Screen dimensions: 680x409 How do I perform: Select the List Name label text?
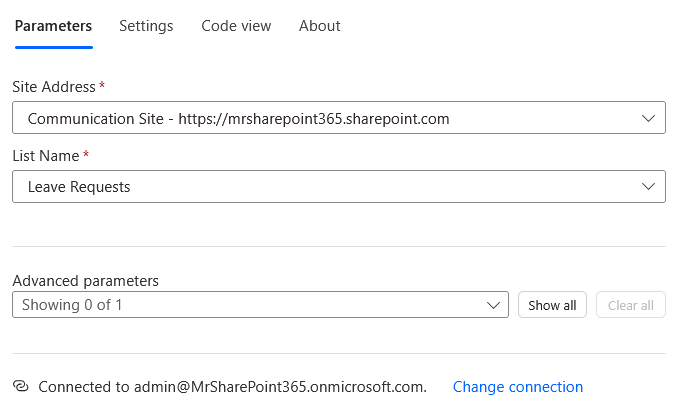click(x=46, y=156)
